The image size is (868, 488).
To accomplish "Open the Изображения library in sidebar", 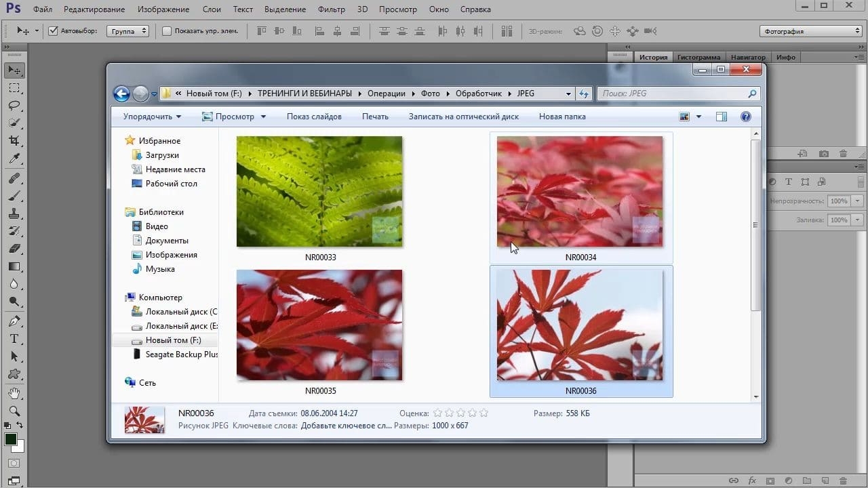I will point(165,255).
